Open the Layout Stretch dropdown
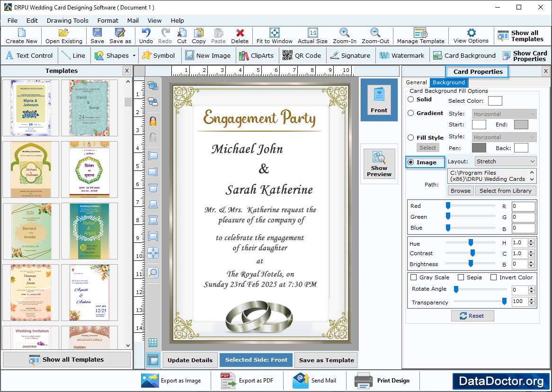The height and width of the screenshot is (392, 552). (x=506, y=161)
